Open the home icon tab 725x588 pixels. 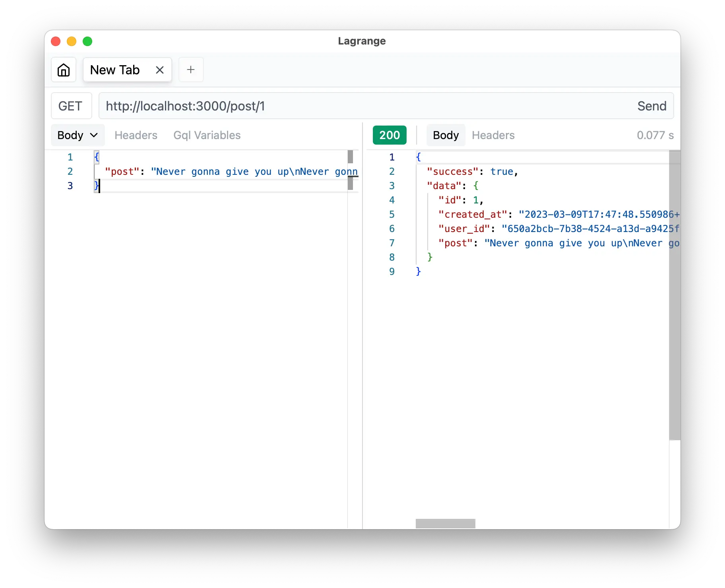(64, 70)
